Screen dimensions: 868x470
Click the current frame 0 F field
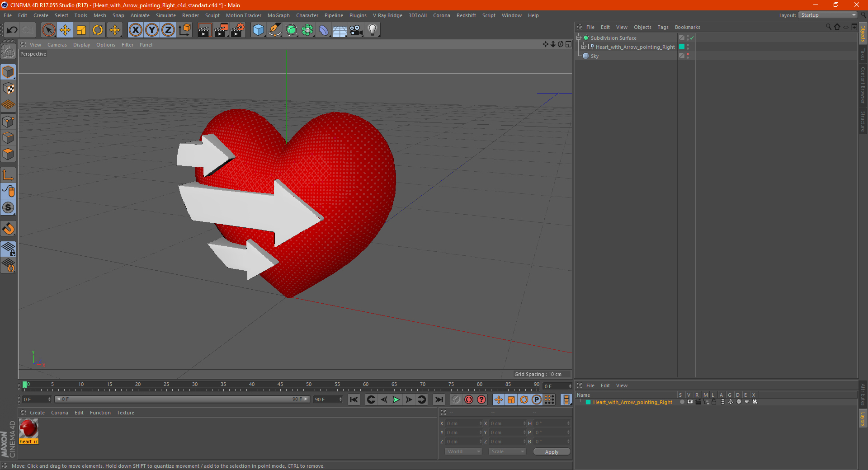[37, 399]
